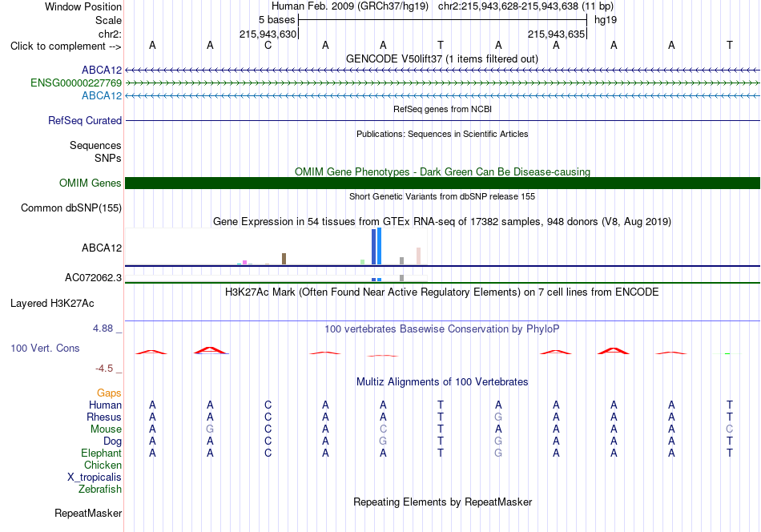
Task: Click the 215,943,630 coordinate tick label
Action: point(268,34)
